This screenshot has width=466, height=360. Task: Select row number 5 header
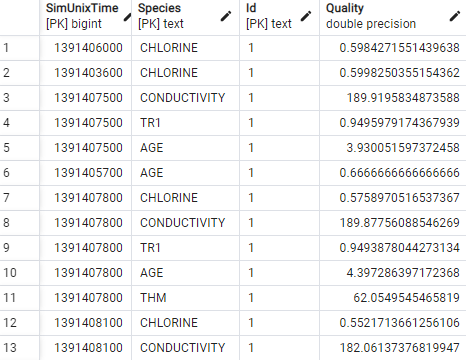[19, 148]
